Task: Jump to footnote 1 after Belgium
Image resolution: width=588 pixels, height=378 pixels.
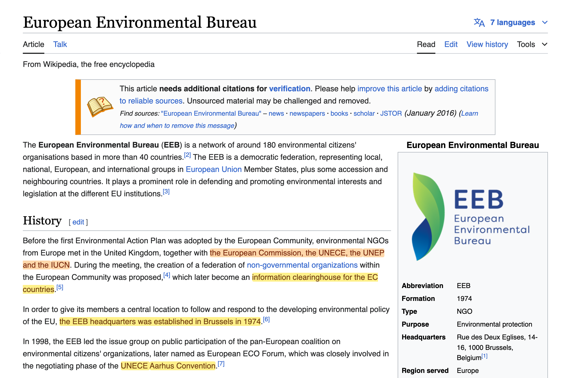Action: [484, 356]
